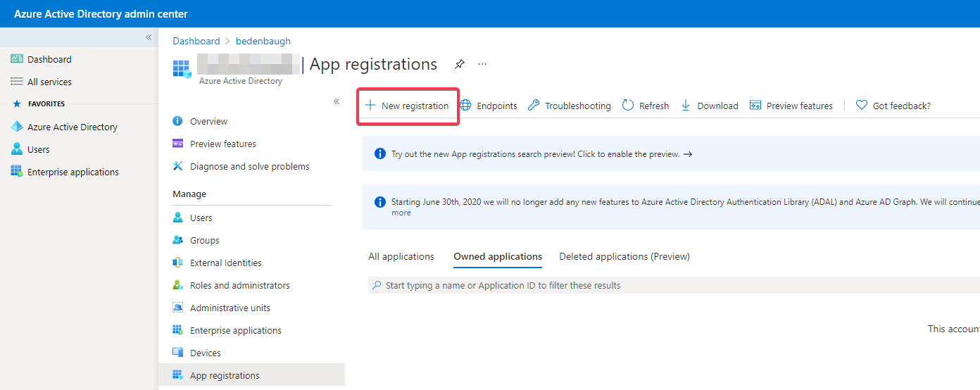Click the New registration plus icon
Image resolution: width=980 pixels, height=390 pixels.
(370, 106)
